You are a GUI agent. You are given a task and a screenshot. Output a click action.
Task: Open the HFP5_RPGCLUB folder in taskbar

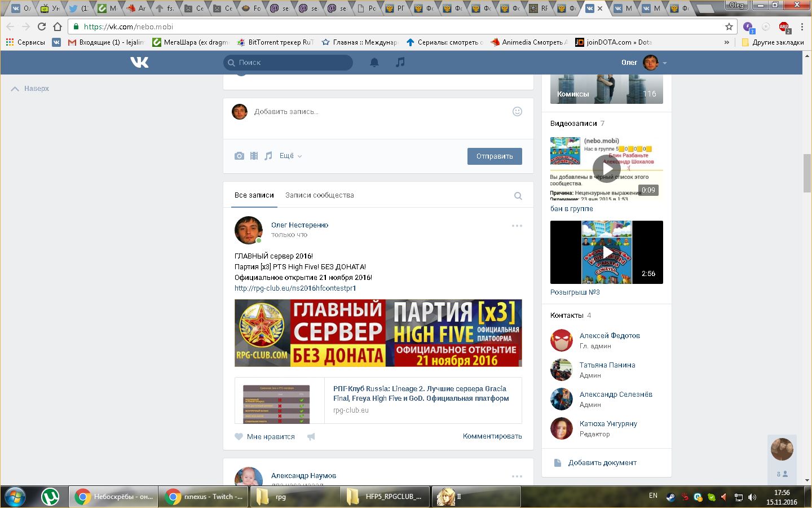(385, 497)
